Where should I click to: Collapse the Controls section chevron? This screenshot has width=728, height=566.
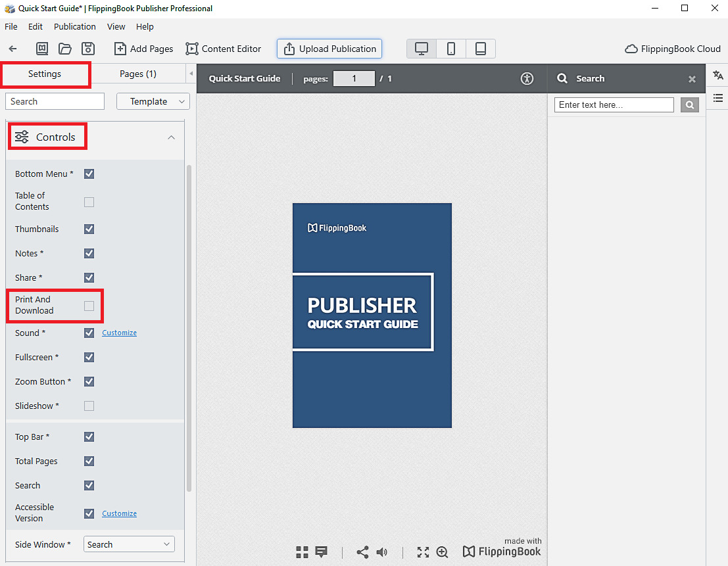[172, 137]
